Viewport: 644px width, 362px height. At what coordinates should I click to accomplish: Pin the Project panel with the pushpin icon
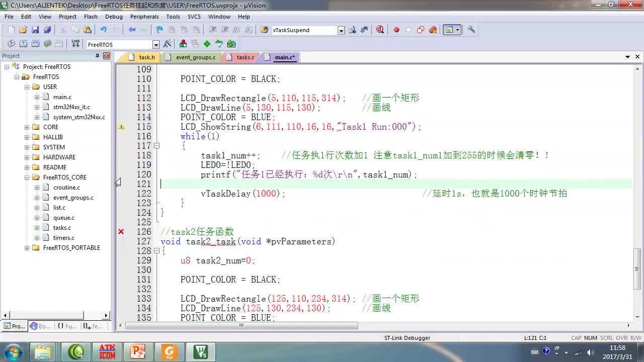(x=98, y=56)
